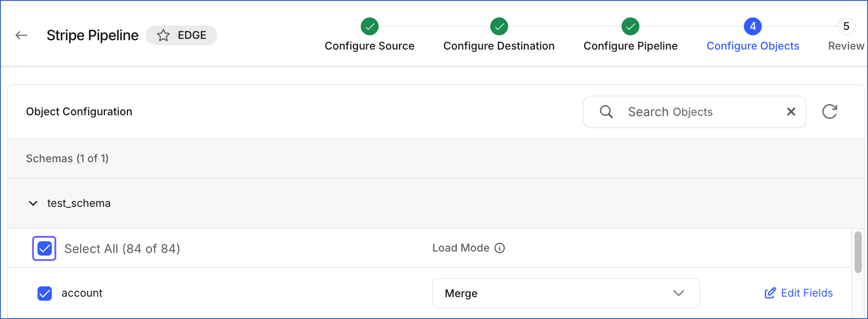The width and height of the screenshot is (868, 319).
Task: Click the star icon in EDGE badge
Action: click(x=163, y=35)
